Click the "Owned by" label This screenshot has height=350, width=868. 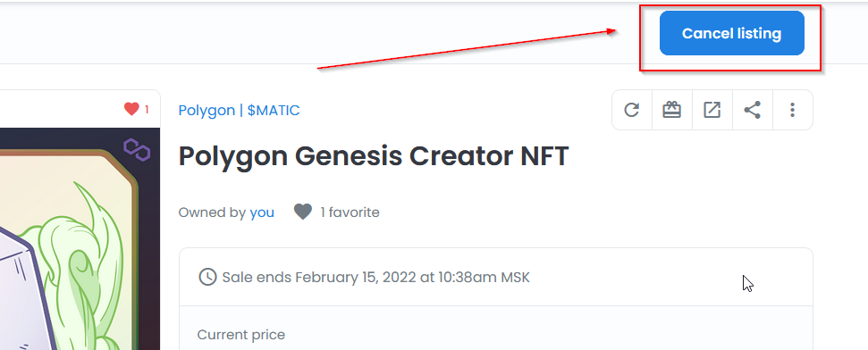point(212,212)
